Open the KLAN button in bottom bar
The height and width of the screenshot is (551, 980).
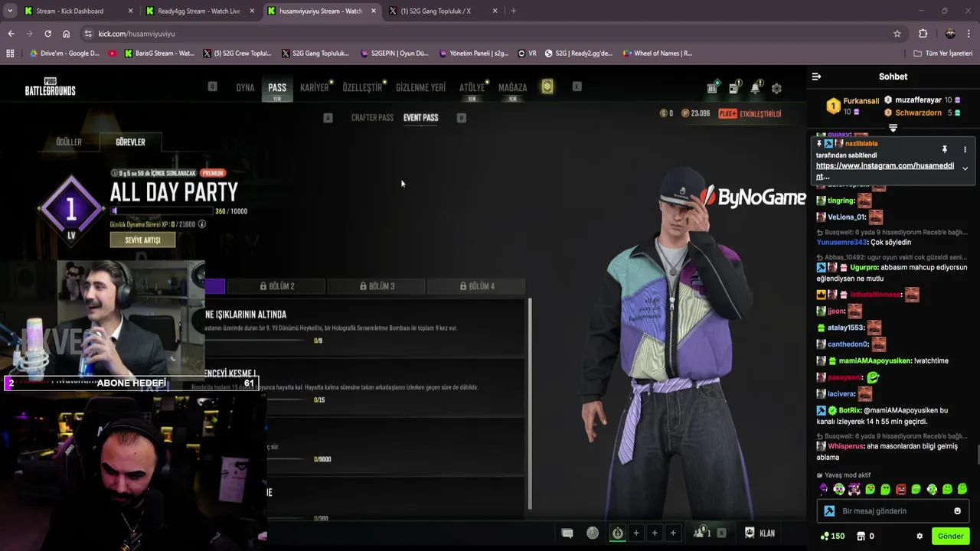(x=759, y=533)
